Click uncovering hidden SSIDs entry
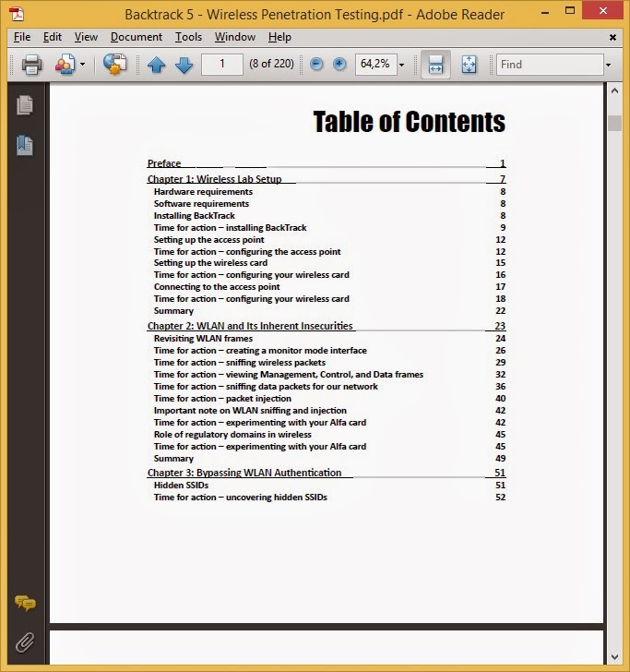Screen dimensions: 630x672 pos(241,498)
